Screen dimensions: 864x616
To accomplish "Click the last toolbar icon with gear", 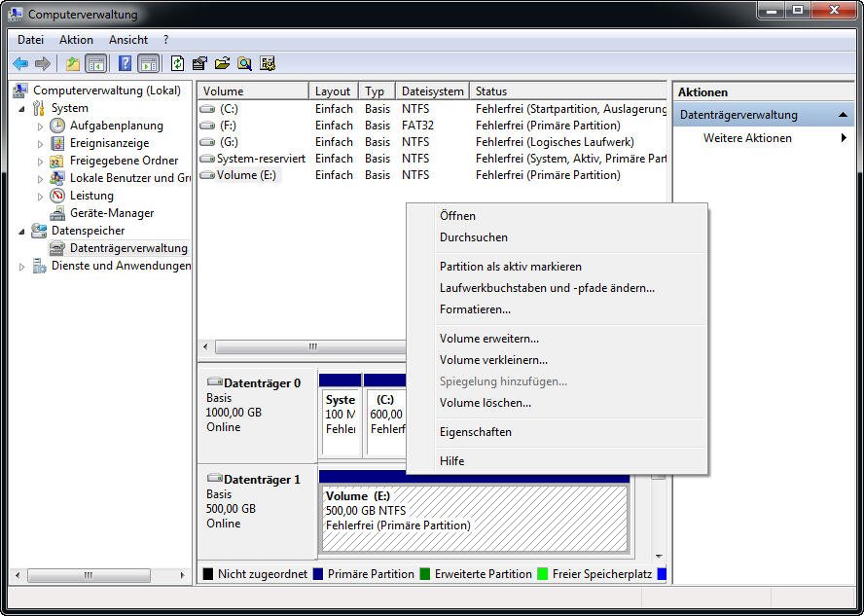I will (268, 64).
